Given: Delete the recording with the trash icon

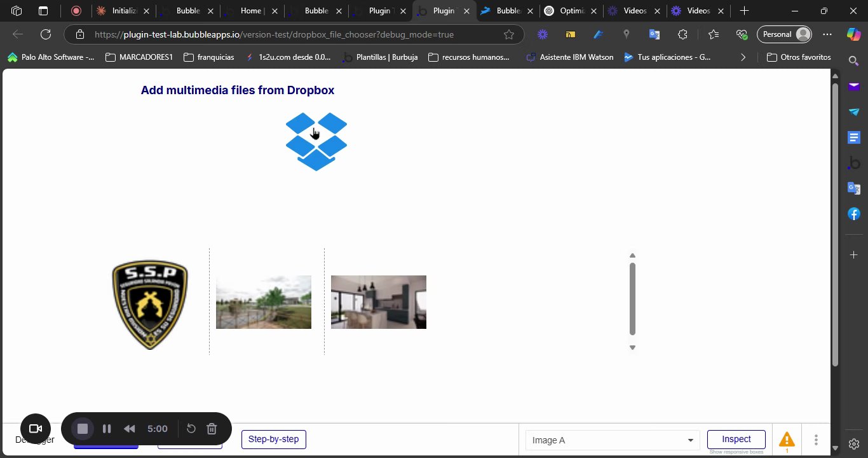Looking at the screenshot, I should (212, 429).
